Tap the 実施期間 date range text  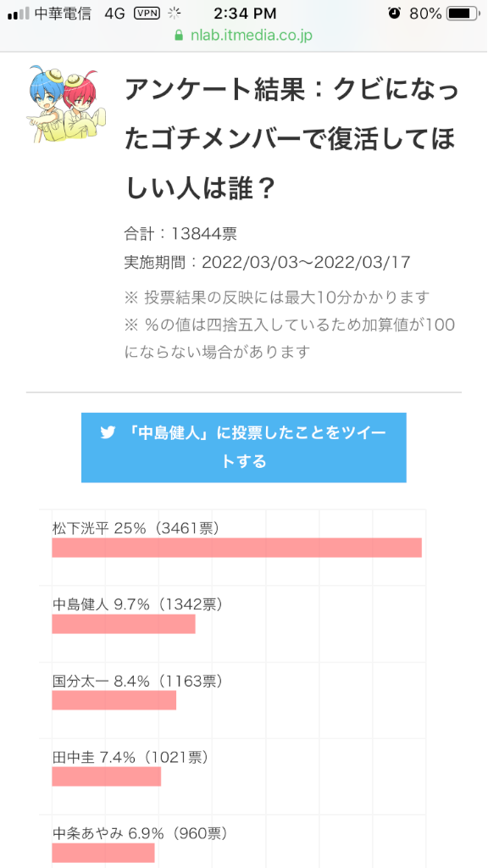pyautogui.click(x=267, y=262)
